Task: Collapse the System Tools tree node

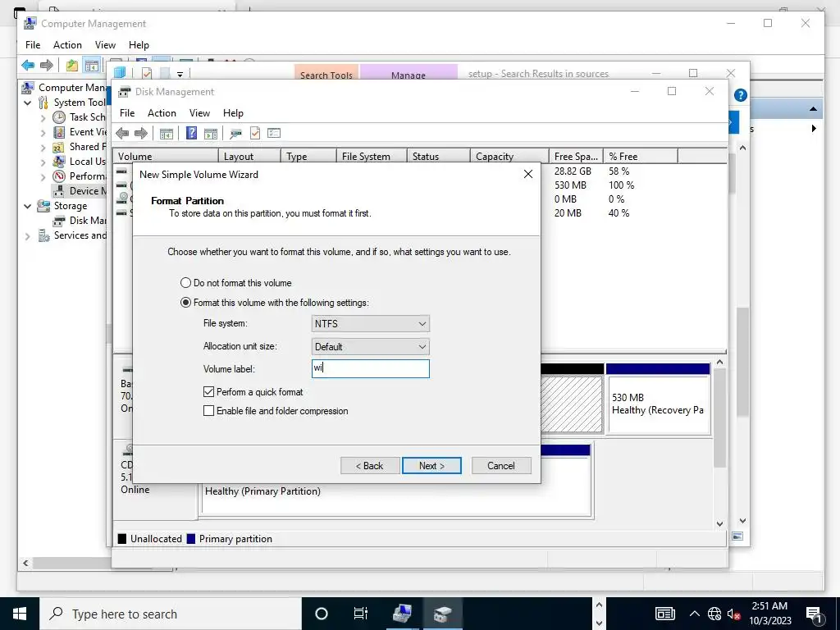Action: pyautogui.click(x=28, y=103)
